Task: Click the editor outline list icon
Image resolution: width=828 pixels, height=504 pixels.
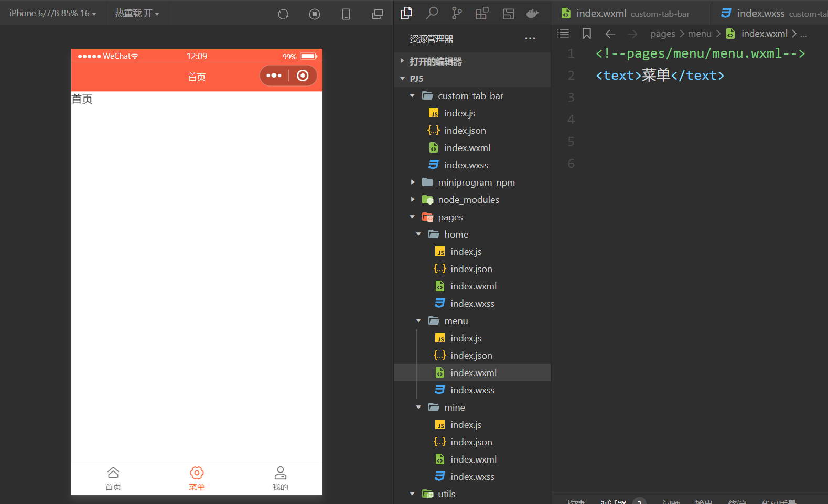Action: coord(563,34)
